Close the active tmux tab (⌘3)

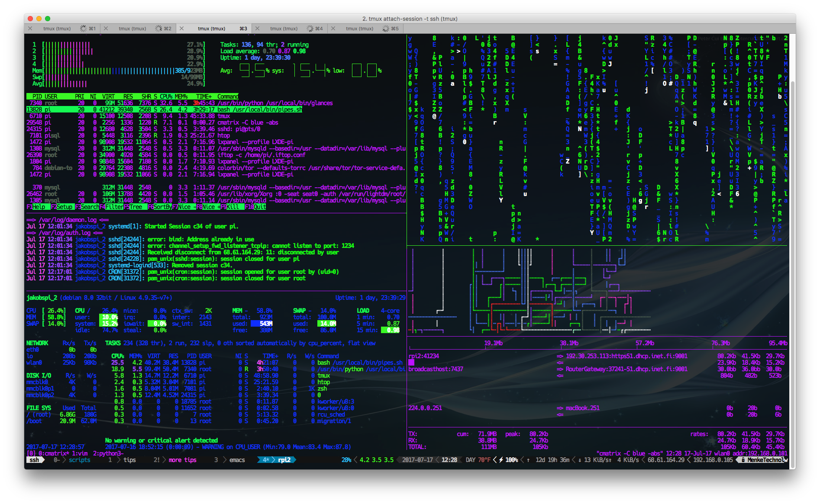point(181,29)
